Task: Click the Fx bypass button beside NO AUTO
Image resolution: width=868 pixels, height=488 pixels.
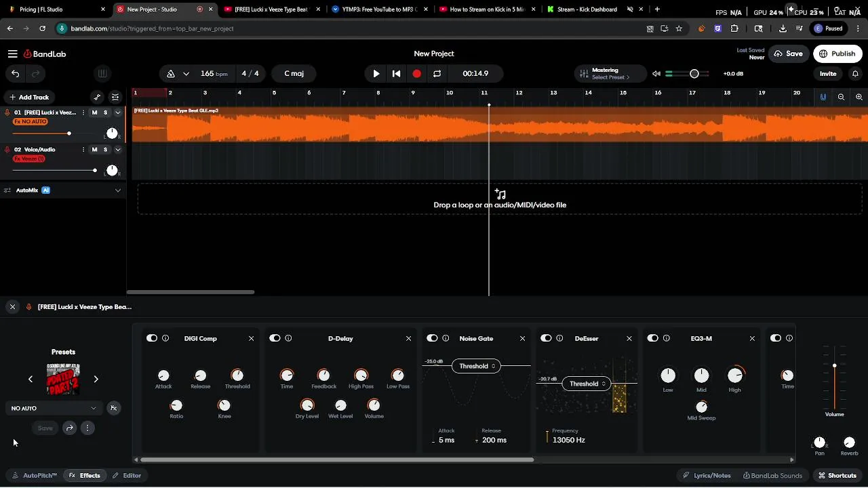Action: (114, 408)
